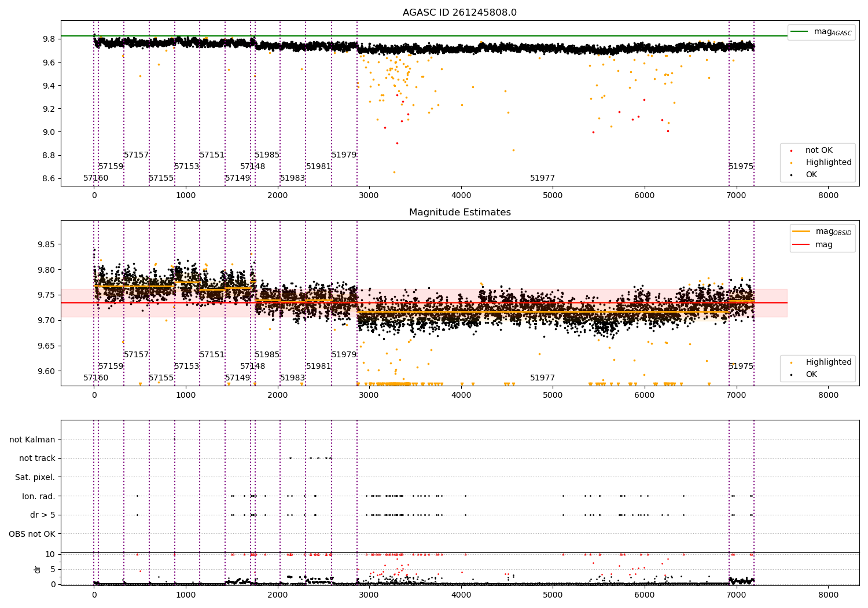The width and height of the screenshot is (868, 608).
Task: Click OBSID label 57149 in the AGASC ID plot
Action: tap(237, 178)
